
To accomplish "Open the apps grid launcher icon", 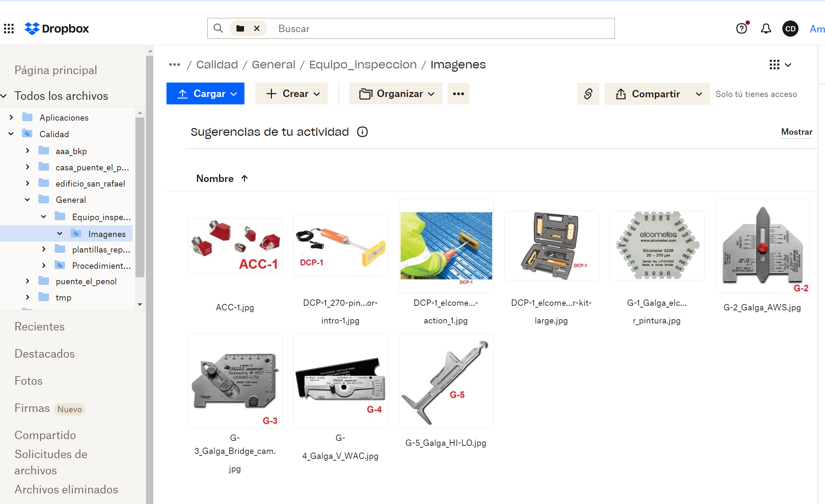I will (9, 29).
